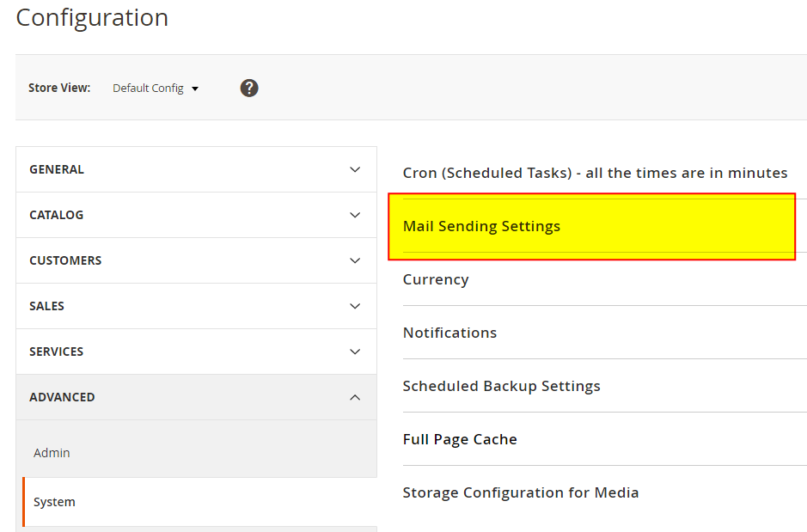Collapse Advanced section using up chevron
This screenshot has width=807, height=532.
pos(355,397)
